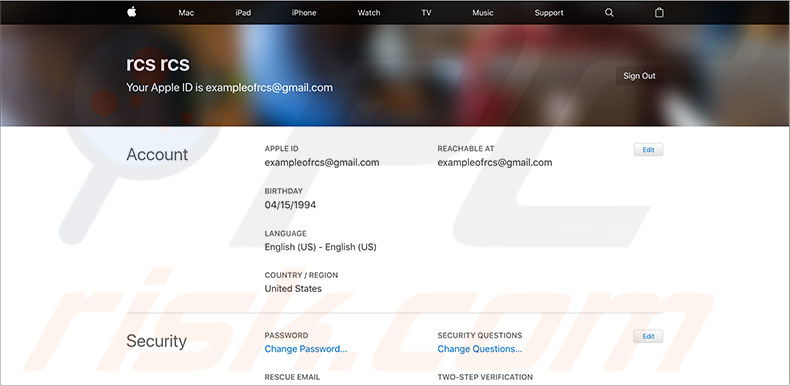
Task: Visit the Support page link
Action: click(549, 13)
